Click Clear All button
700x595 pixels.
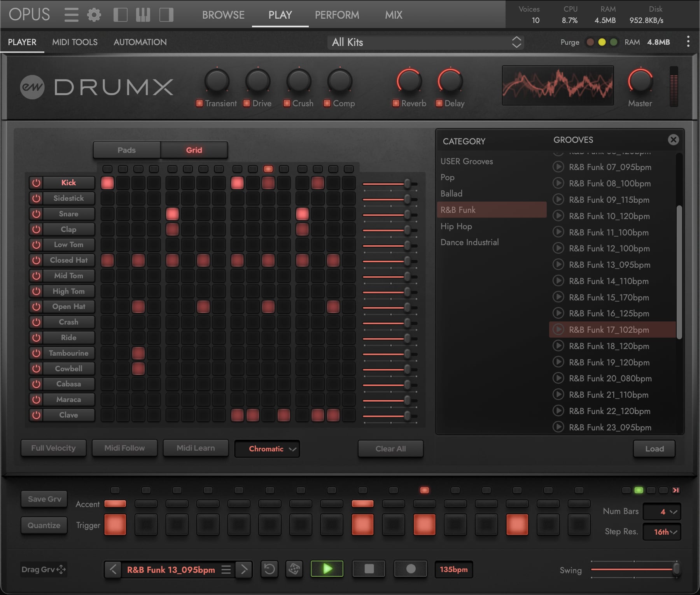[390, 449]
